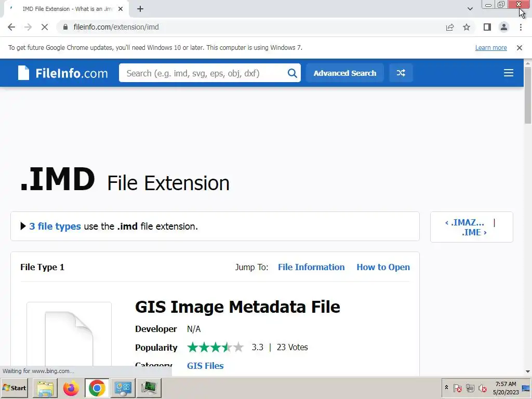Click the address bar URL

click(116, 27)
